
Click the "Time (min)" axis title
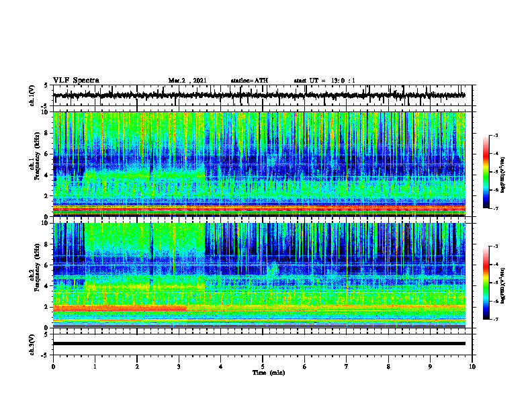click(x=269, y=373)
